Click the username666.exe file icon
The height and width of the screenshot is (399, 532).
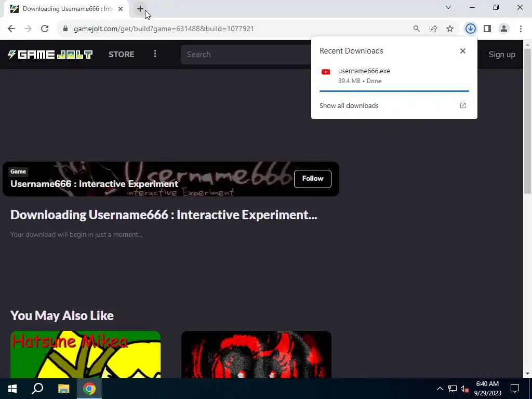click(326, 72)
